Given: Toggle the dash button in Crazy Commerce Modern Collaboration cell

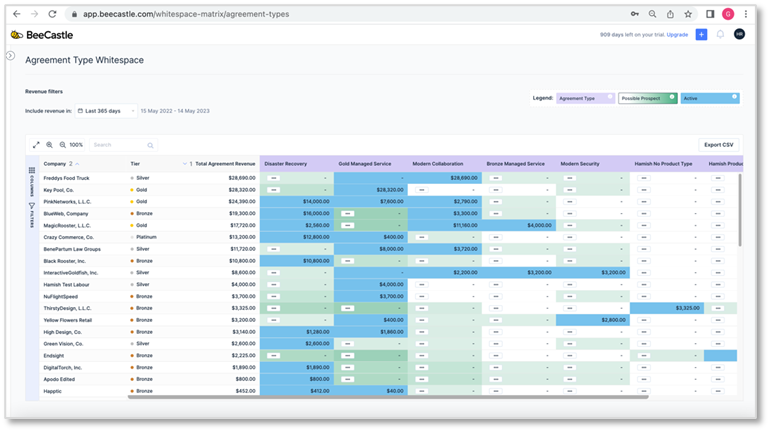Looking at the screenshot, I should [421, 237].
